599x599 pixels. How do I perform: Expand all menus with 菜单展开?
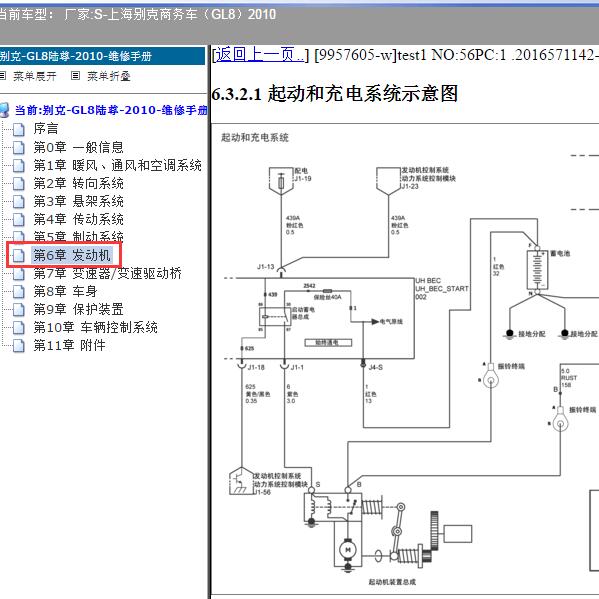34,76
